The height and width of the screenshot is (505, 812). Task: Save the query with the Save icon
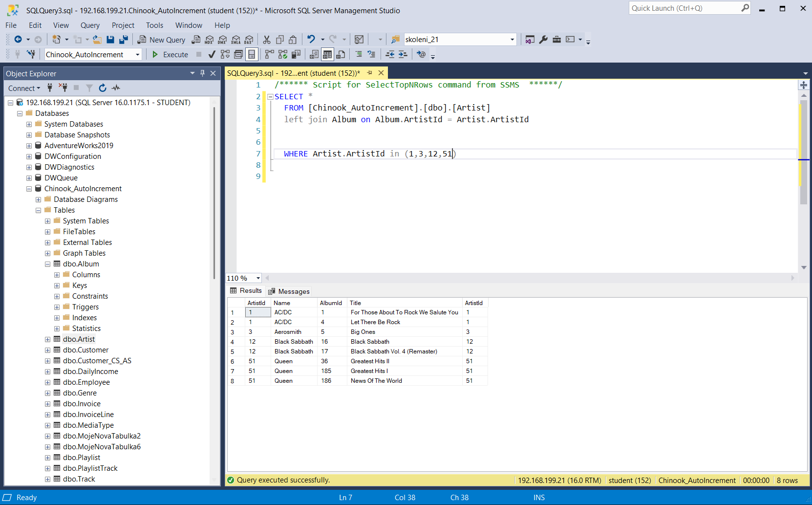(110, 40)
